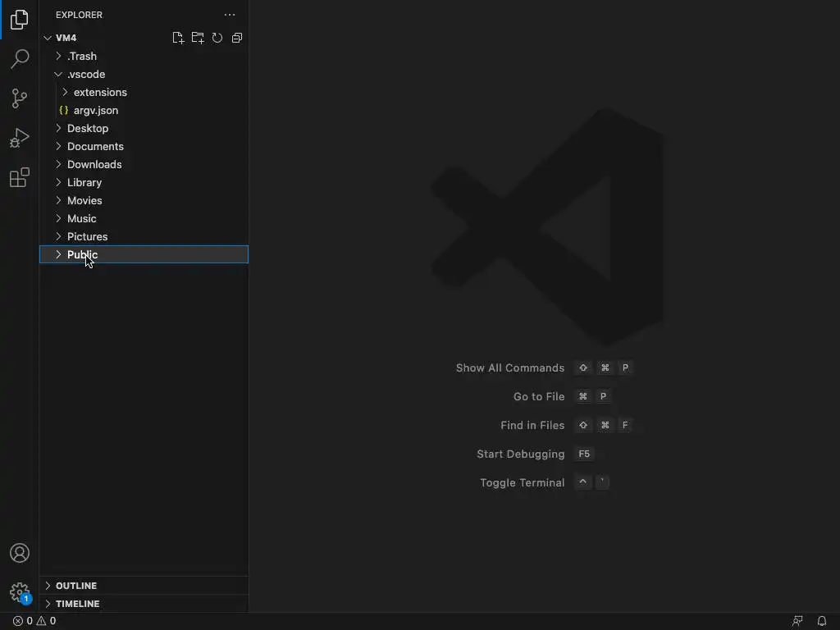Expand the Documents folder chevron
Image resolution: width=840 pixels, height=630 pixels.
pyautogui.click(x=58, y=146)
